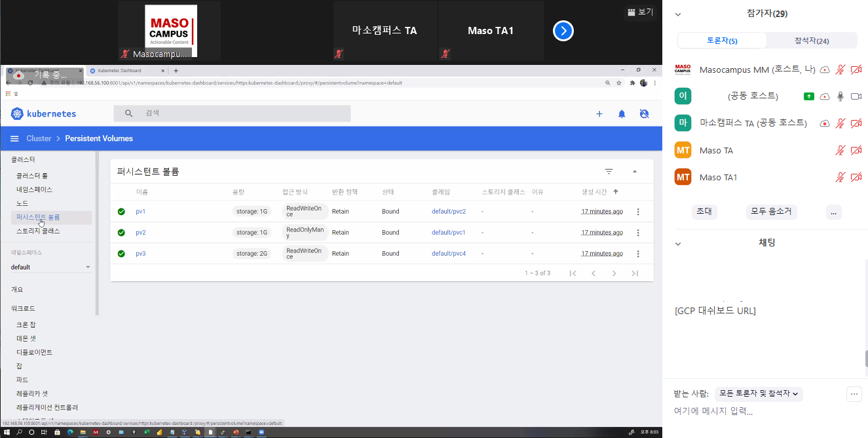The image size is (868, 438).
Task: Open the hamburger navigation menu
Action: [x=14, y=138]
